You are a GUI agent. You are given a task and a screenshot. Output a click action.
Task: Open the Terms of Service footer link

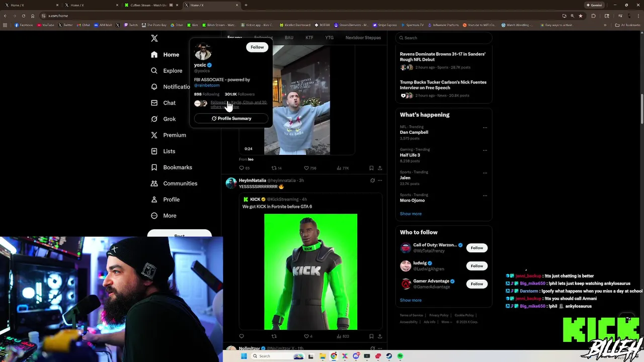tap(411, 315)
